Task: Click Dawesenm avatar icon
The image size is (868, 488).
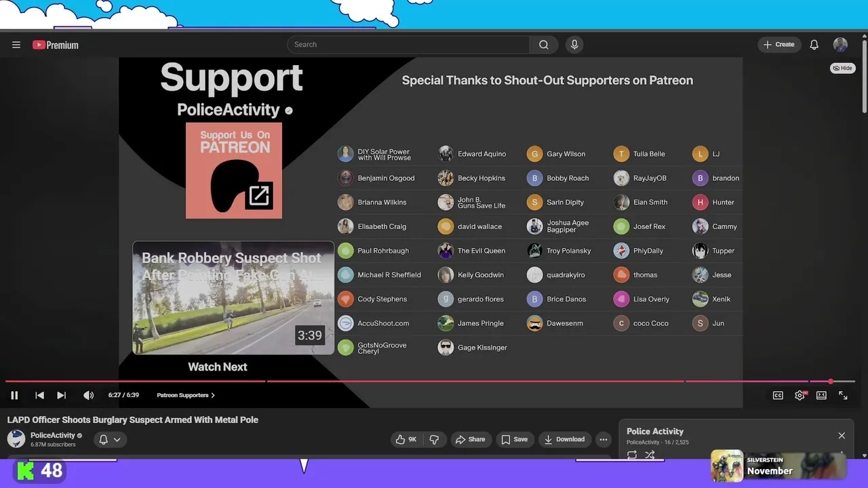Action: pos(535,323)
